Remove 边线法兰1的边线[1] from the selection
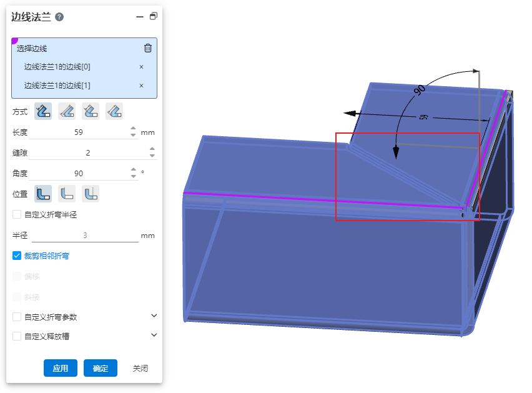532x393 pixels. coord(141,86)
